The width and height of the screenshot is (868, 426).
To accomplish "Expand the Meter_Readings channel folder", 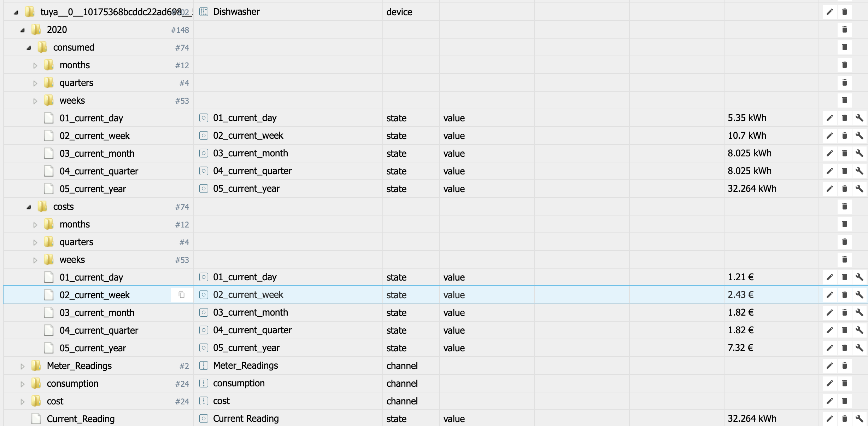I will [x=22, y=366].
